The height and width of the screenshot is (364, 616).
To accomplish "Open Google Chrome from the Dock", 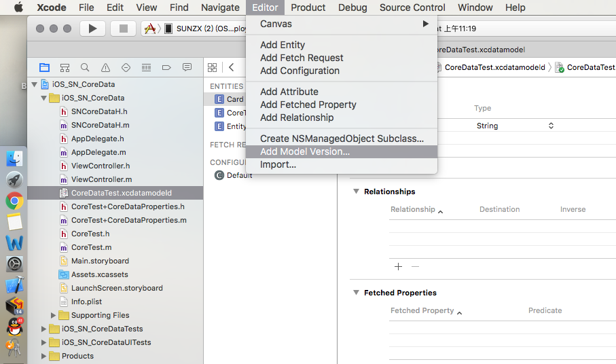I will (14, 201).
